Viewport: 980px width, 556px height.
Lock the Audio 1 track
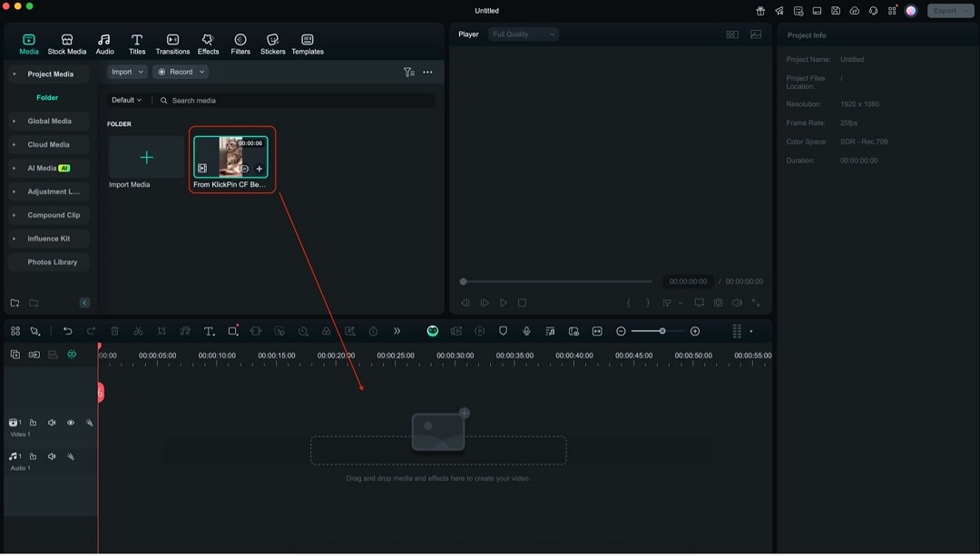(34, 457)
